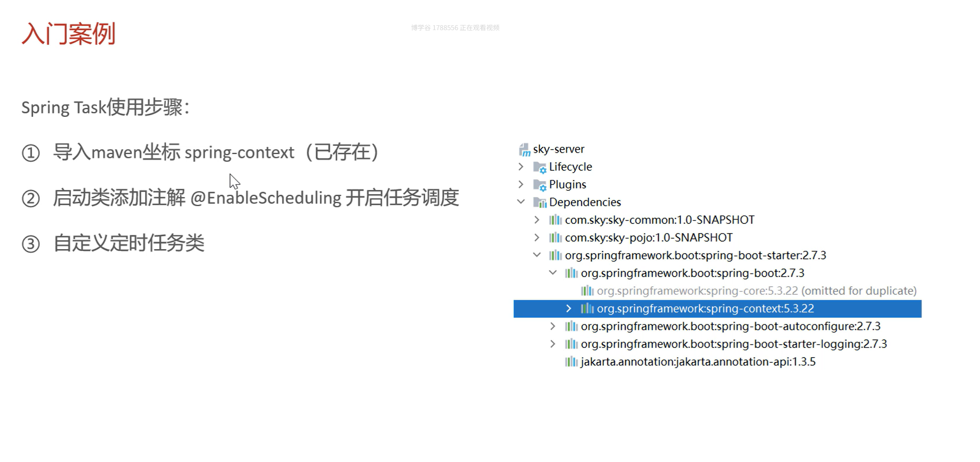Click the jakarta.annotation-api library icon

(x=571, y=362)
